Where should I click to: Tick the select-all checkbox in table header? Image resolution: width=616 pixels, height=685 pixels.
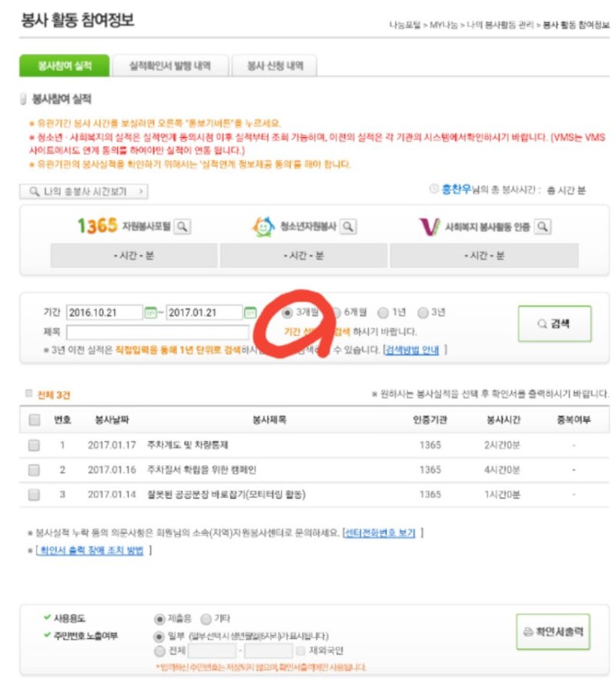34,420
